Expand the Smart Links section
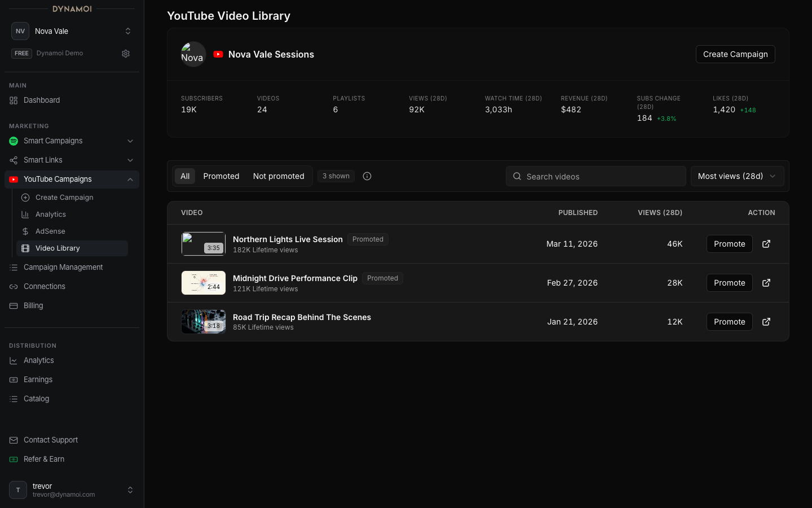The image size is (812, 508). coord(130,160)
